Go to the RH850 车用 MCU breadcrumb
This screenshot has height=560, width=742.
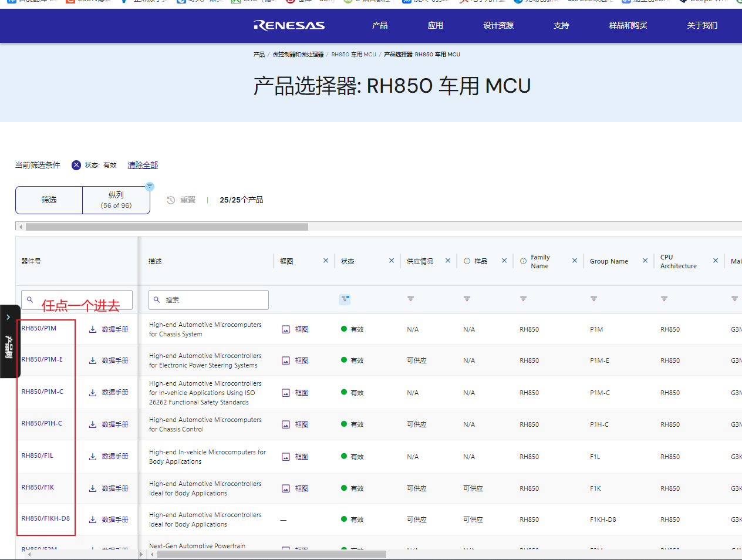point(353,55)
